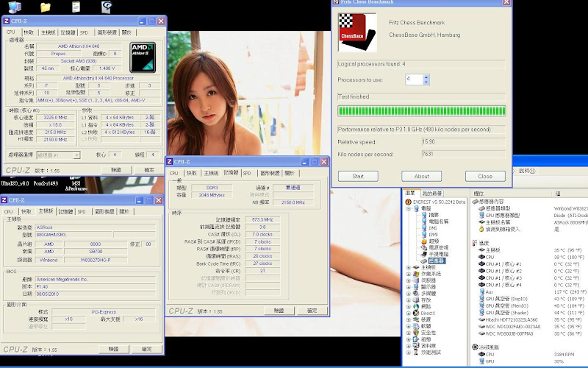The image size is (588, 368).
Task: Select the 電腦名稱 tree item
Action: point(438,222)
